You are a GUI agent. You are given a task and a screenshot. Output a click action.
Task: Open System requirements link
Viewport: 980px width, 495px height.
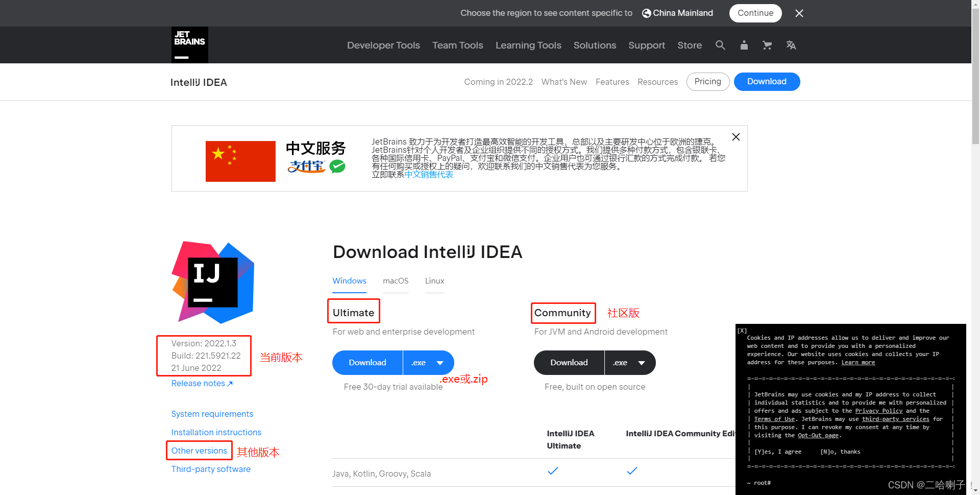[x=212, y=414]
